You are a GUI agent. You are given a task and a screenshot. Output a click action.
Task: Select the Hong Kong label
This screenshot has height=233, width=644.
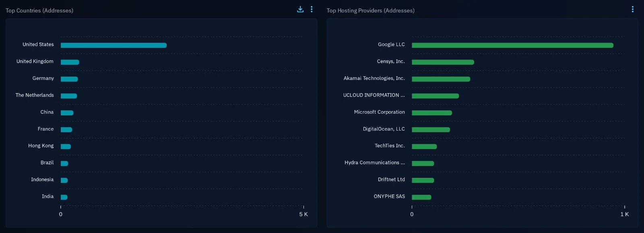pyautogui.click(x=41, y=146)
